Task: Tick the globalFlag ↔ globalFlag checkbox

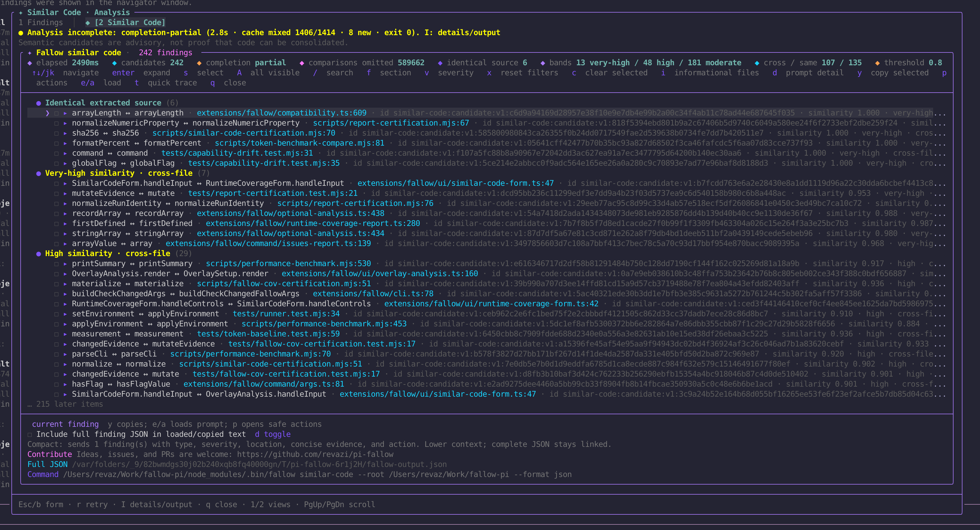Action: click(x=56, y=164)
